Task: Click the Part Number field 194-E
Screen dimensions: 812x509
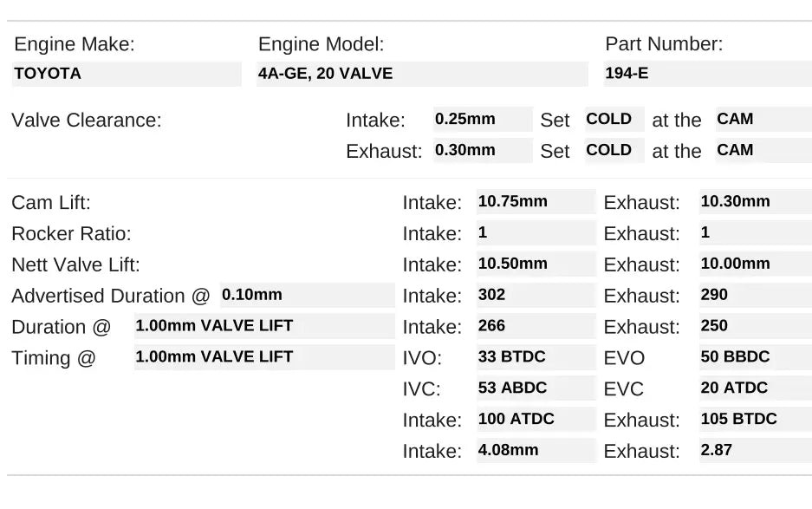Action: pos(707,74)
